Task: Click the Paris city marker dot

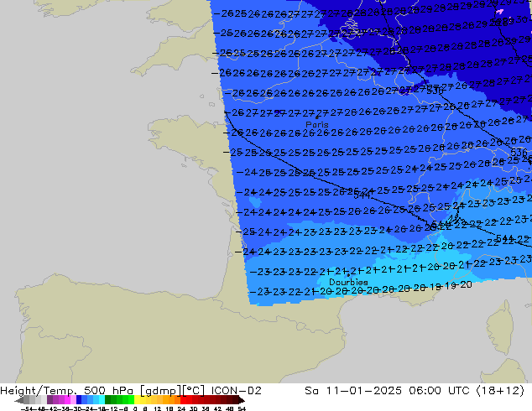Action: click(x=317, y=117)
